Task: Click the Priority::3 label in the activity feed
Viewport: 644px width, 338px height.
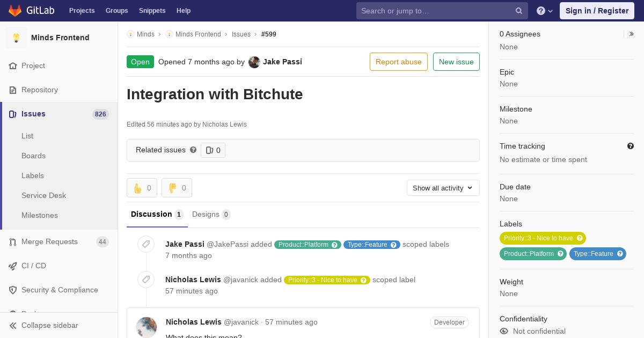Action: (x=327, y=280)
